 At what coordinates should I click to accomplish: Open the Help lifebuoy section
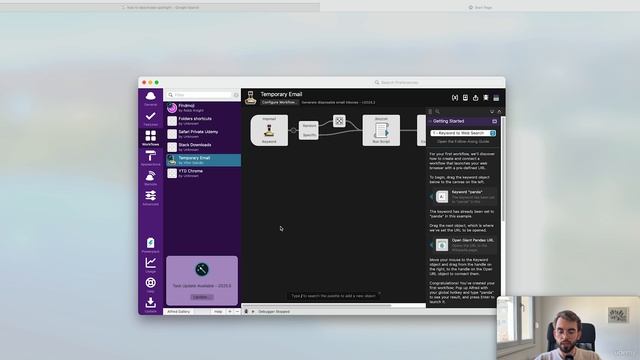tap(151, 285)
